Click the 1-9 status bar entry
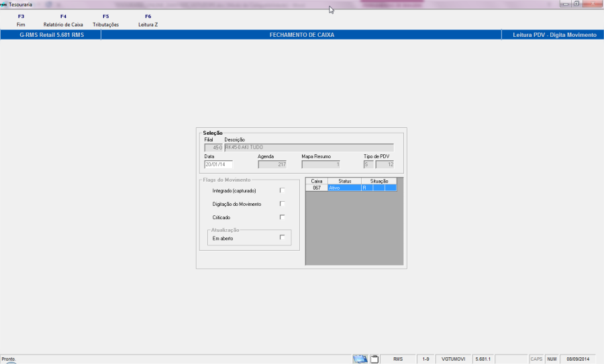 point(425,359)
